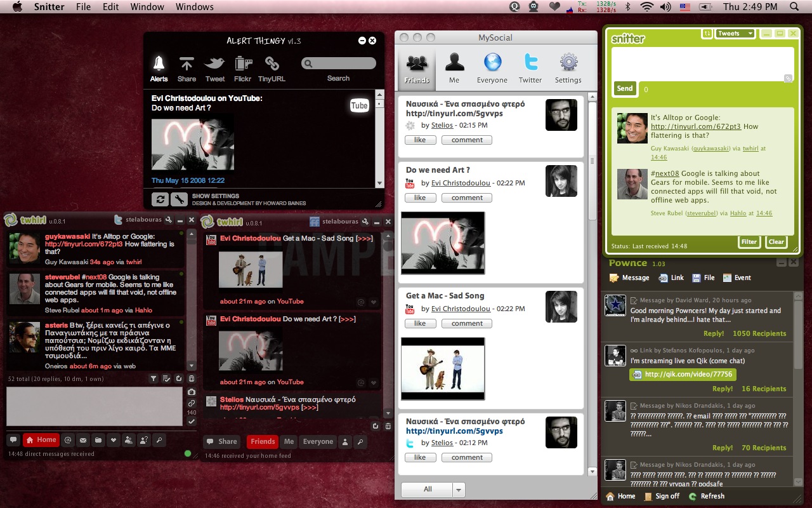Mark all tweets as read in twhirl
The width and height of the screenshot is (812, 508).
166,378
